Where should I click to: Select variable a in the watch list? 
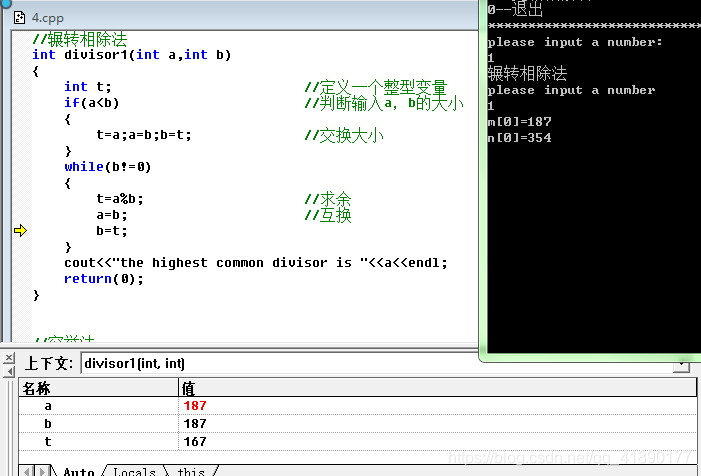48,406
